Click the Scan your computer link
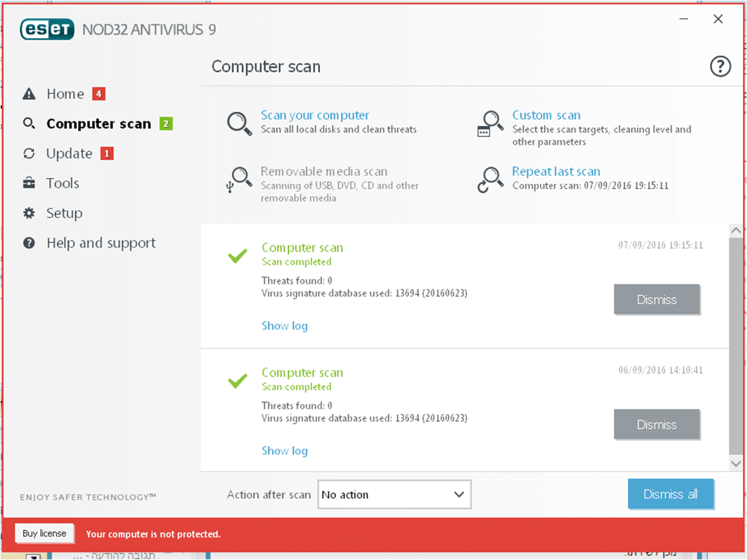The image size is (747, 560). point(315,115)
